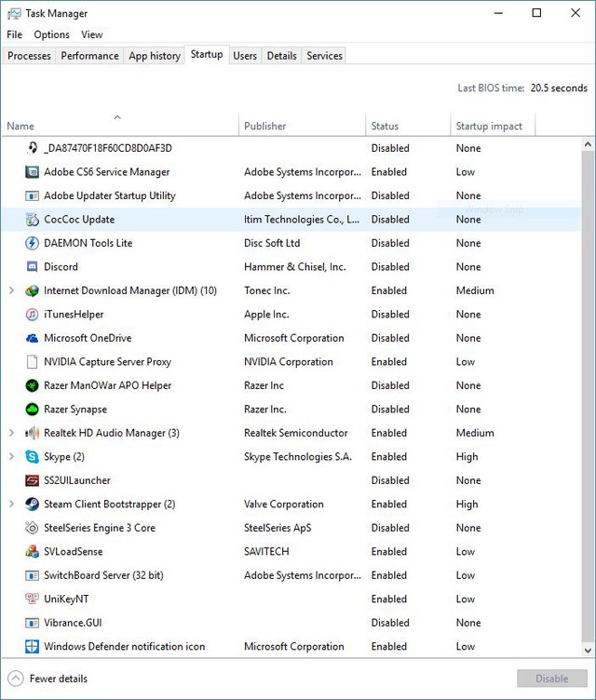
Task: Click the Discord icon
Action: pyautogui.click(x=32, y=266)
